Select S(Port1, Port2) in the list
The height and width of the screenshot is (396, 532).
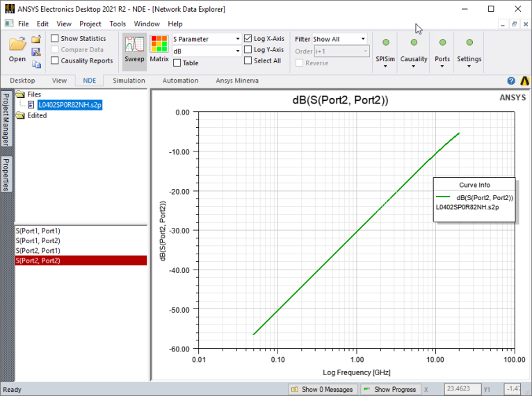(x=38, y=240)
